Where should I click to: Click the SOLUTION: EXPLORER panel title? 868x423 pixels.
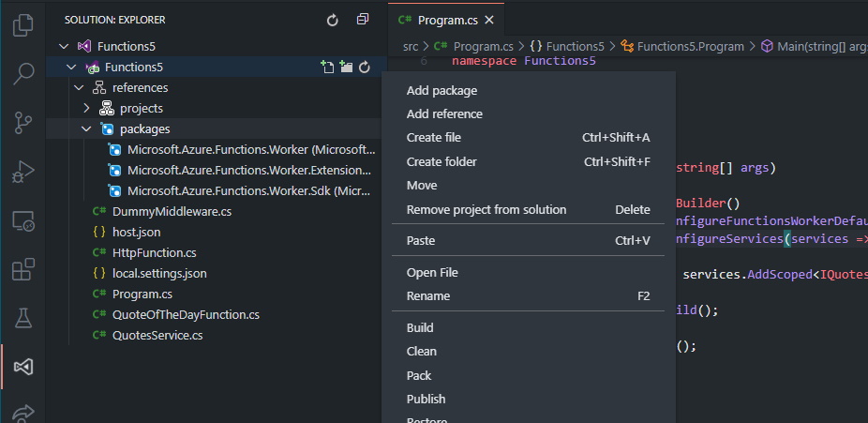point(114,20)
